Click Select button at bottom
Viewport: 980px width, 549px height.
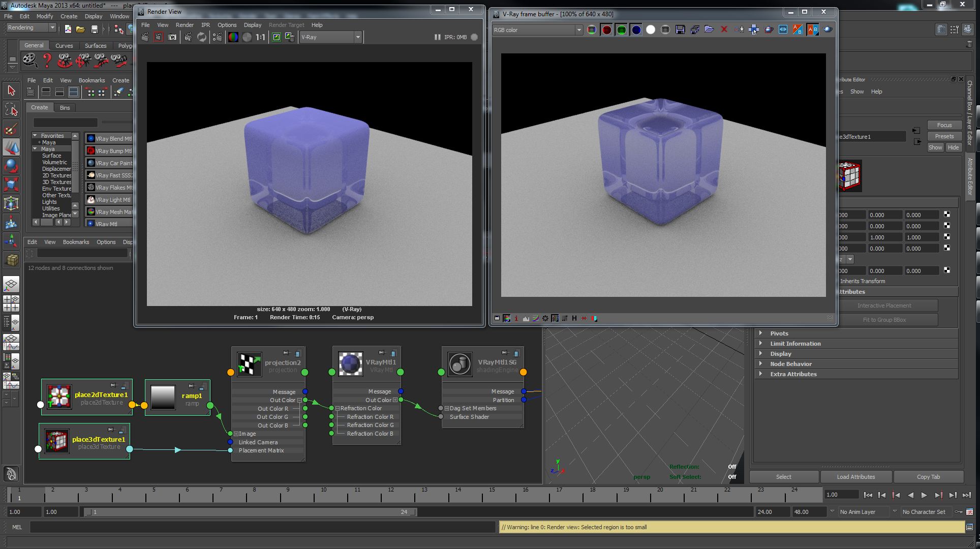coord(783,477)
